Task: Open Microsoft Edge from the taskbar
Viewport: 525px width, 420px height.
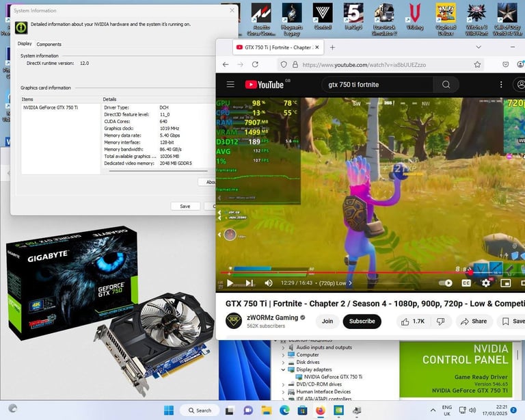Action: tap(284, 410)
